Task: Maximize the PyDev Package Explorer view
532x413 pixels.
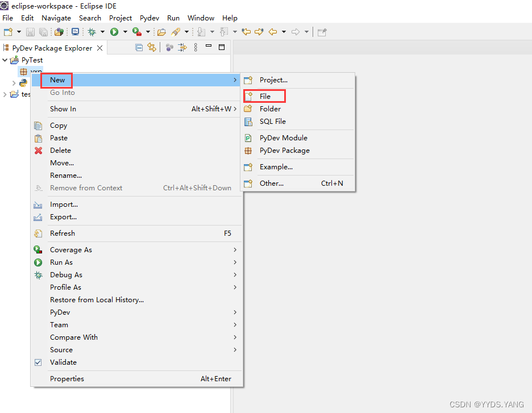Action: point(222,47)
